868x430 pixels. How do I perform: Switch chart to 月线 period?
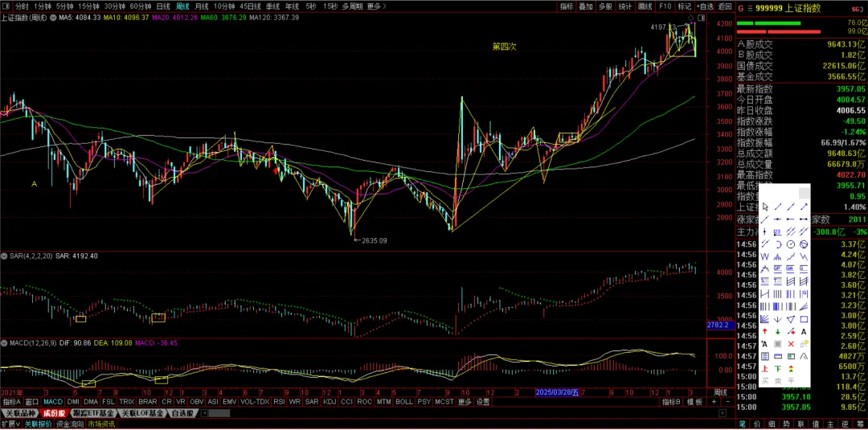(x=202, y=6)
